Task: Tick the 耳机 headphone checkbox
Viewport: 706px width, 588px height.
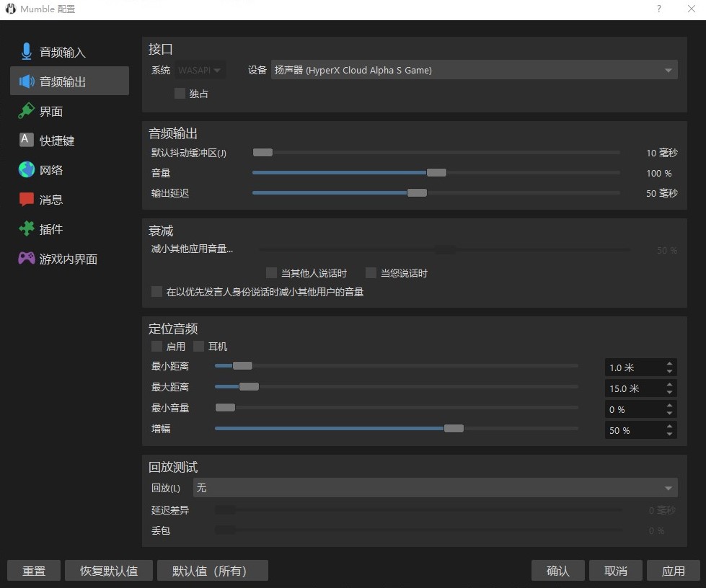Action: (199, 347)
